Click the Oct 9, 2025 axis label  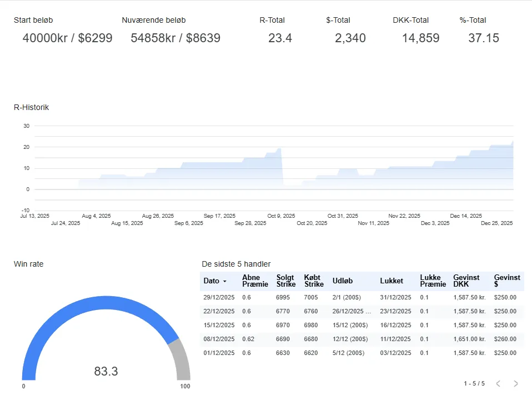pyautogui.click(x=281, y=216)
